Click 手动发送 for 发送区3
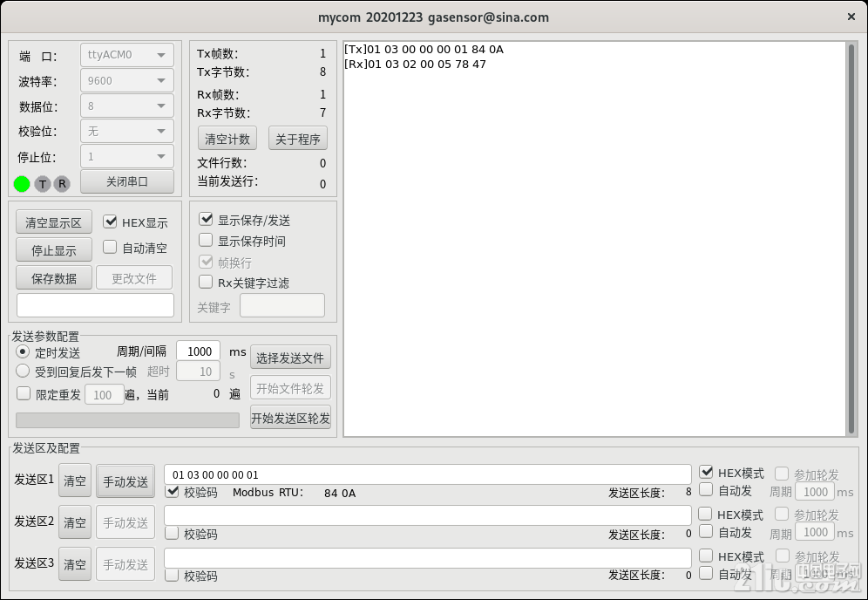 [x=125, y=564]
